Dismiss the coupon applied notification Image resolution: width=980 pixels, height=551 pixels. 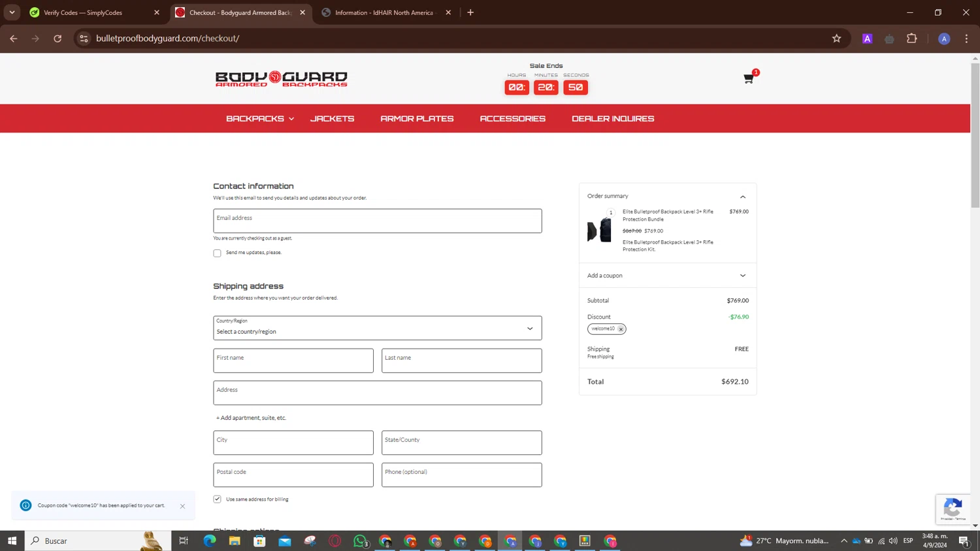tap(182, 506)
